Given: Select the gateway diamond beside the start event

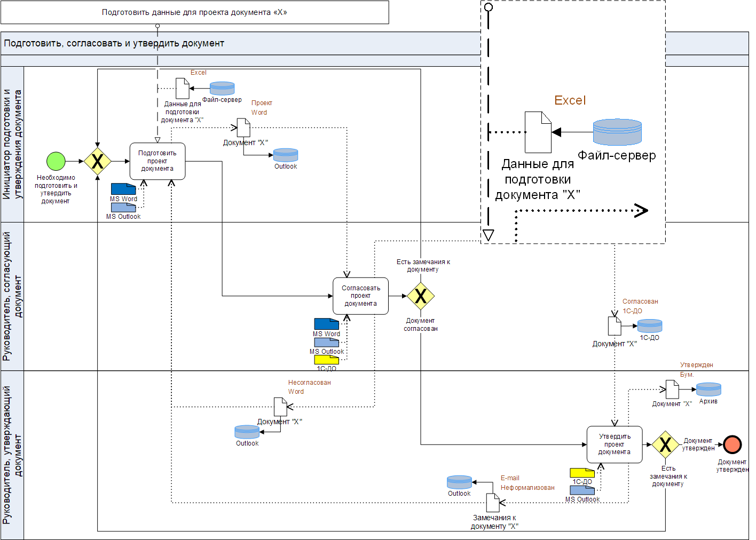Looking at the screenshot, I should [98, 161].
